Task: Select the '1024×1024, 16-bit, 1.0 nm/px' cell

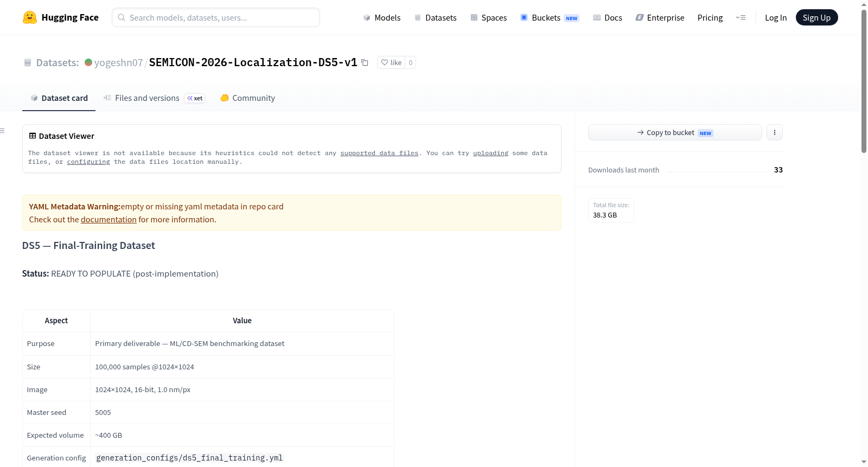Action: (242, 390)
